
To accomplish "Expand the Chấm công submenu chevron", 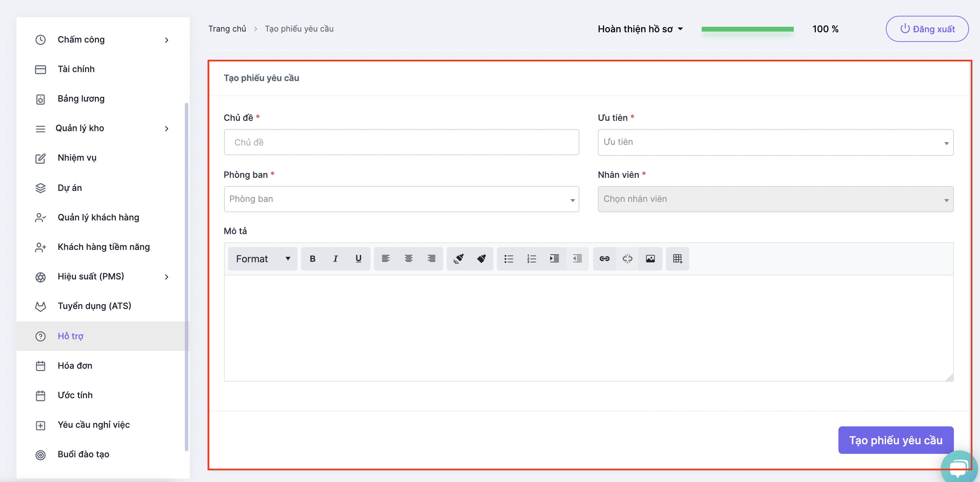I will coord(166,40).
